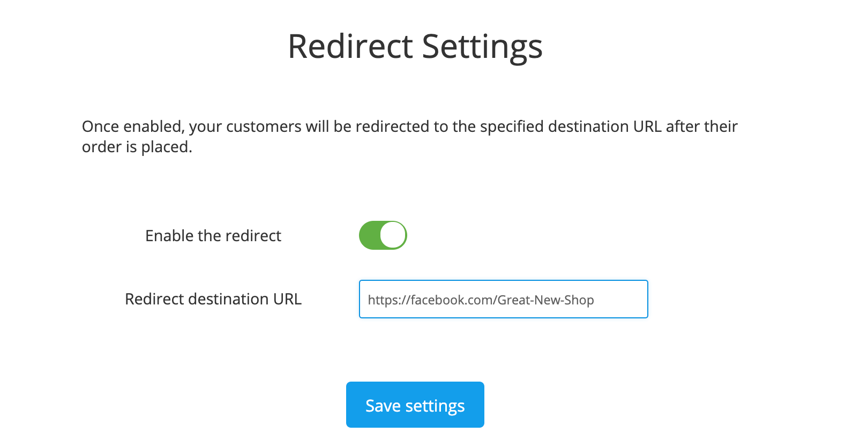Image resolution: width=868 pixels, height=447 pixels.
Task: Click the 'Enable the redirect' label
Action: pyautogui.click(x=214, y=235)
